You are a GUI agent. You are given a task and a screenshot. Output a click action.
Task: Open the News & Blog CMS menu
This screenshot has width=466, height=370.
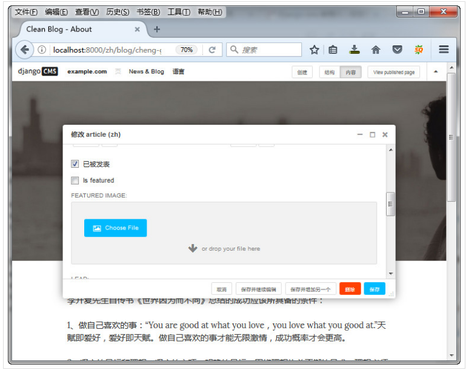pos(146,71)
